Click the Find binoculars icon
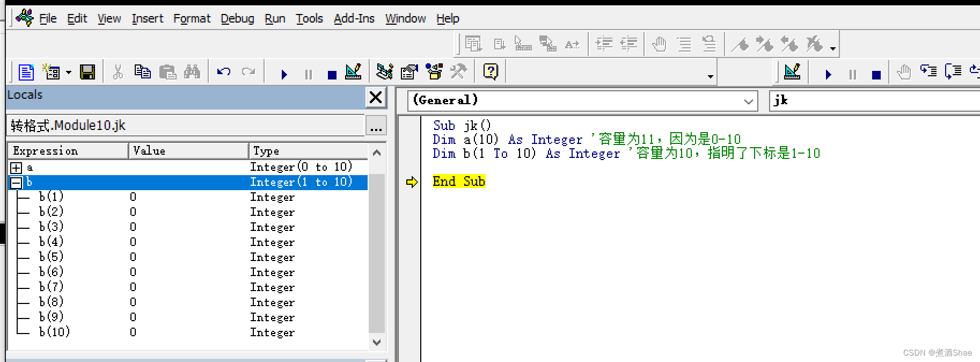 coord(192,72)
